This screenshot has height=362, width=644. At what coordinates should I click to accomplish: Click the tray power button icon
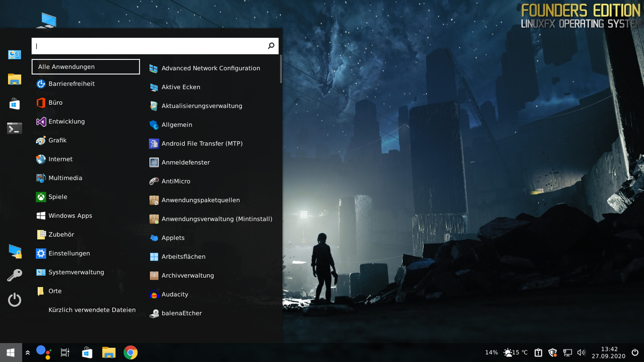coord(635,352)
